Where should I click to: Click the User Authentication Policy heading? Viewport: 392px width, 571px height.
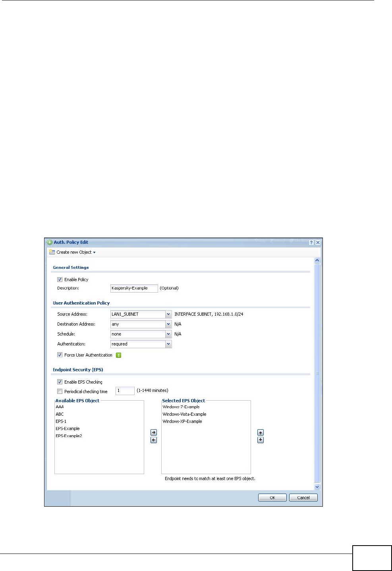point(81,303)
